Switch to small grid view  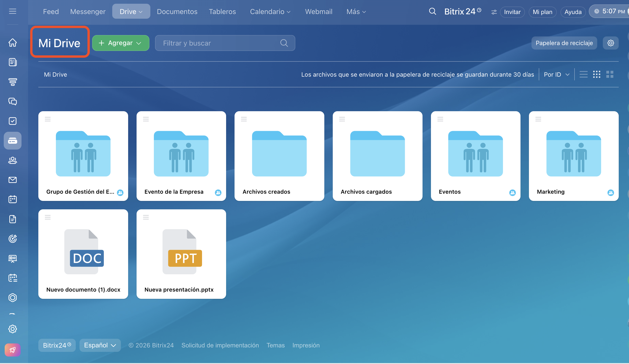[x=596, y=75]
